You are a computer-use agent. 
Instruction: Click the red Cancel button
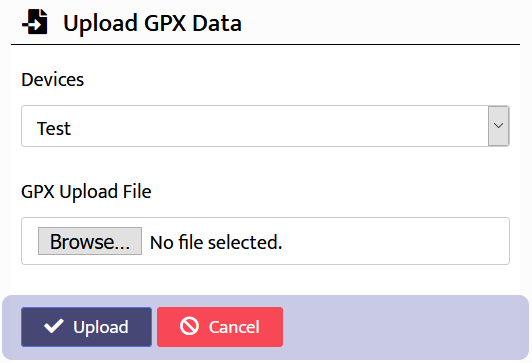click(x=220, y=327)
